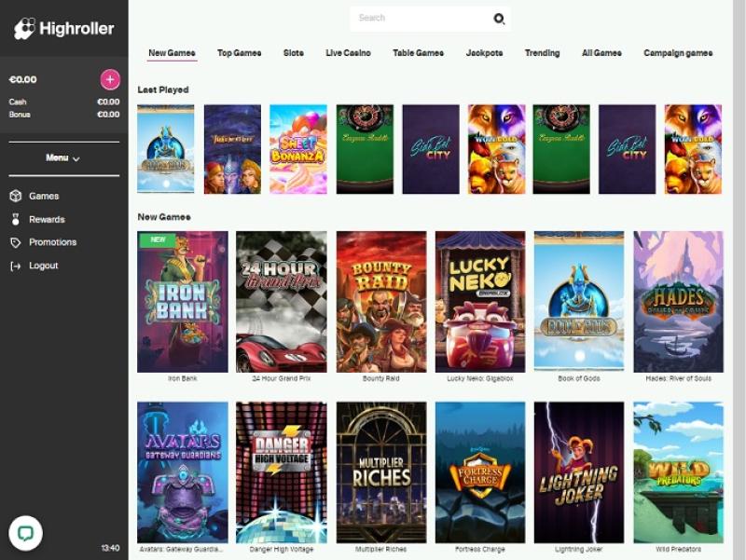Image resolution: width=746 pixels, height=560 pixels.
Task: Select the Jackpots tab
Action: pos(484,53)
